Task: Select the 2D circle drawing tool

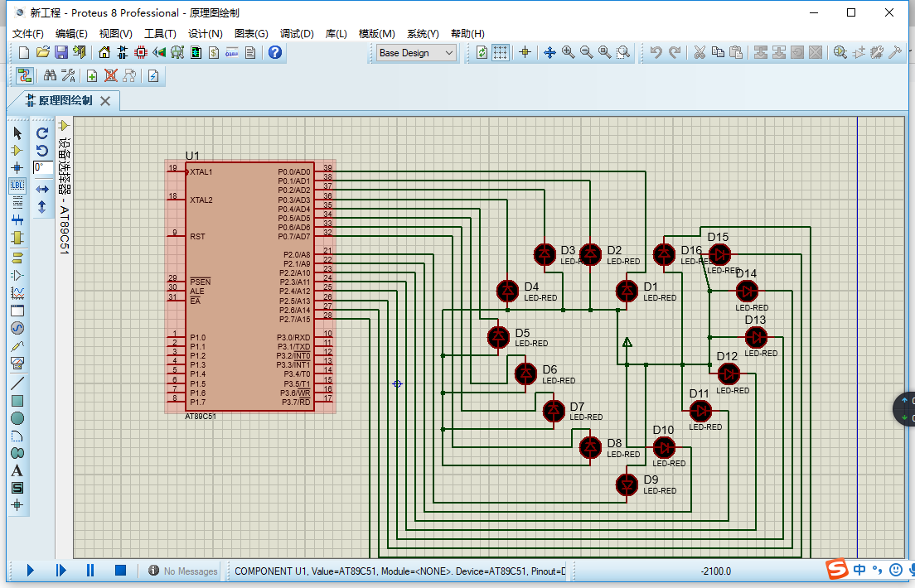Action: pyautogui.click(x=17, y=418)
